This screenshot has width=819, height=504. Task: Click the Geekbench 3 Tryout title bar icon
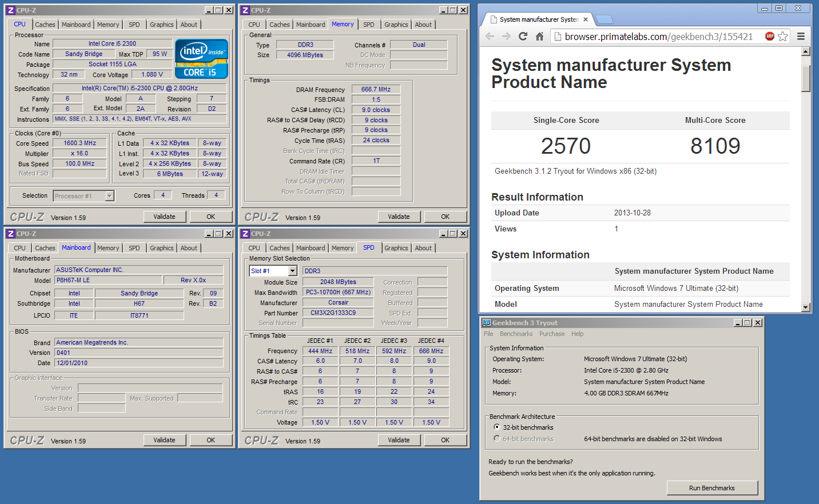coord(487,323)
